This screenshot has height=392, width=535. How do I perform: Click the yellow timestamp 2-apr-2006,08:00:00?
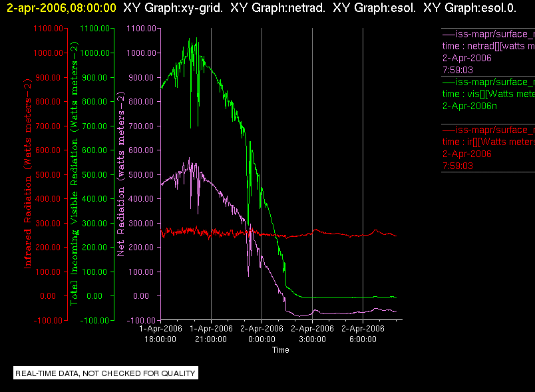[61, 7]
